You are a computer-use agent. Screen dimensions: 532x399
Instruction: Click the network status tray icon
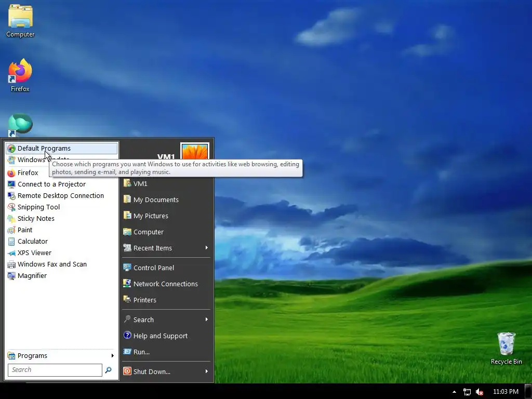[x=467, y=392]
